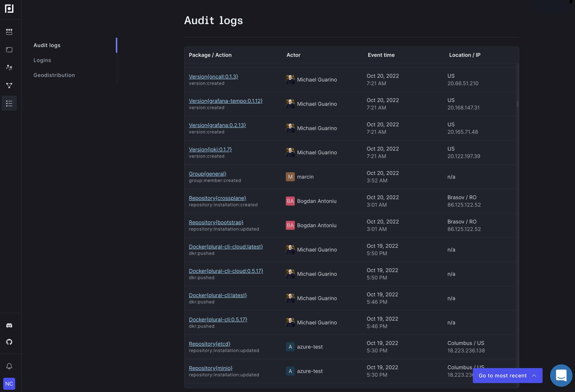The width and height of the screenshot is (575, 392).
Task: Open Repository{crossplane} link
Action: pyautogui.click(x=217, y=198)
